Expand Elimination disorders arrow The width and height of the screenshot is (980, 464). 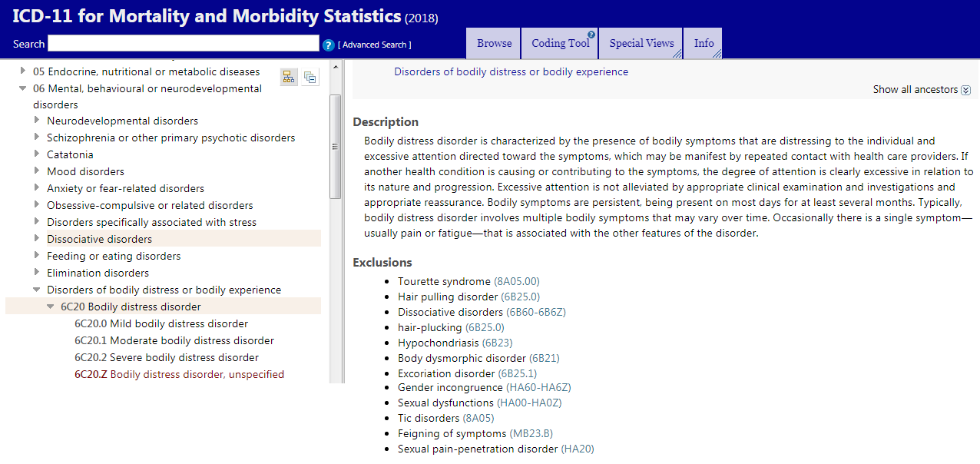(x=37, y=272)
